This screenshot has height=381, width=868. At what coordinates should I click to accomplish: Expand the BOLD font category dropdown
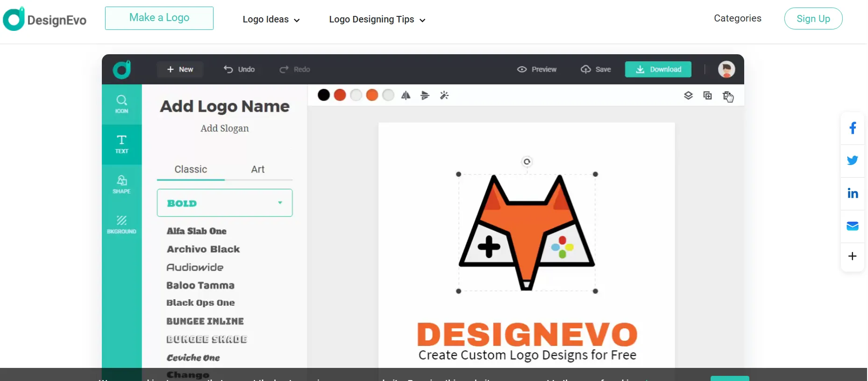tap(225, 203)
